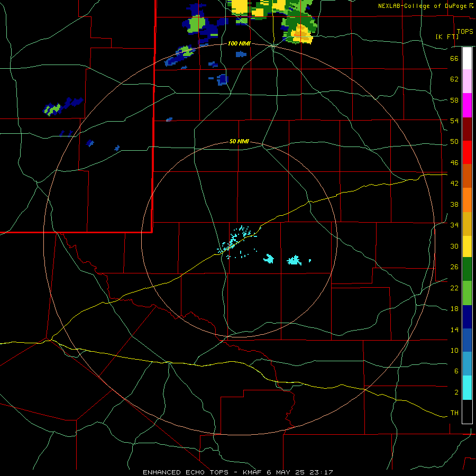The height and width of the screenshot is (476, 476).
Task: Click the light green legend color block
Action: (x=467, y=293)
